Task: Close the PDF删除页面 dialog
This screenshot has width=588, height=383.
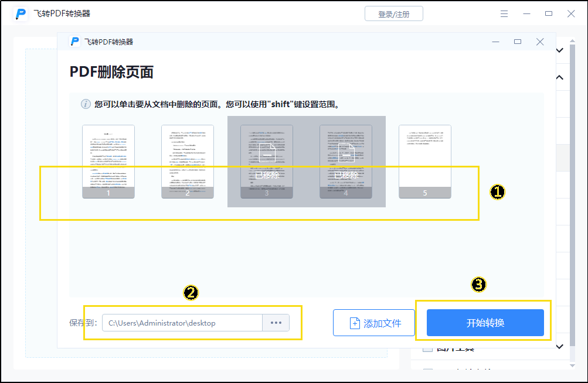Action: [540, 42]
